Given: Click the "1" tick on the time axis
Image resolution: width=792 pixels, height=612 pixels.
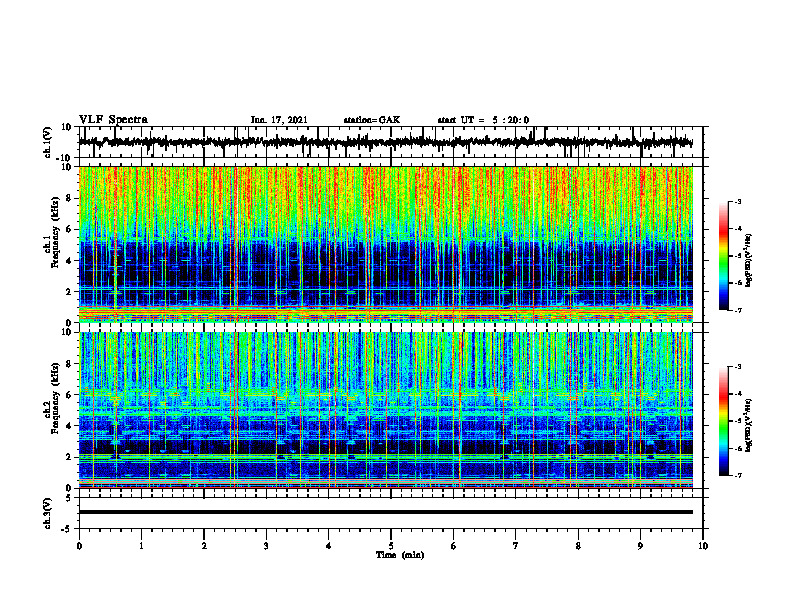Looking at the screenshot, I should point(141,546).
